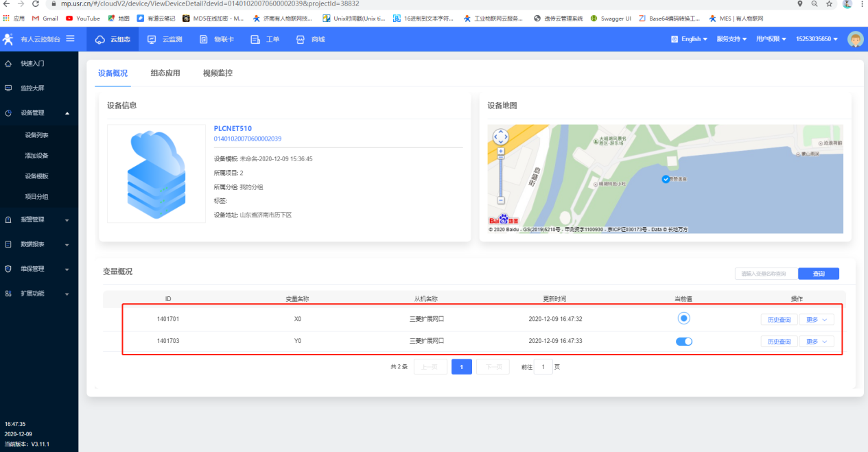The height and width of the screenshot is (452, 868).
Task: Click the variable name search input field
Action: tap(766, 274)
